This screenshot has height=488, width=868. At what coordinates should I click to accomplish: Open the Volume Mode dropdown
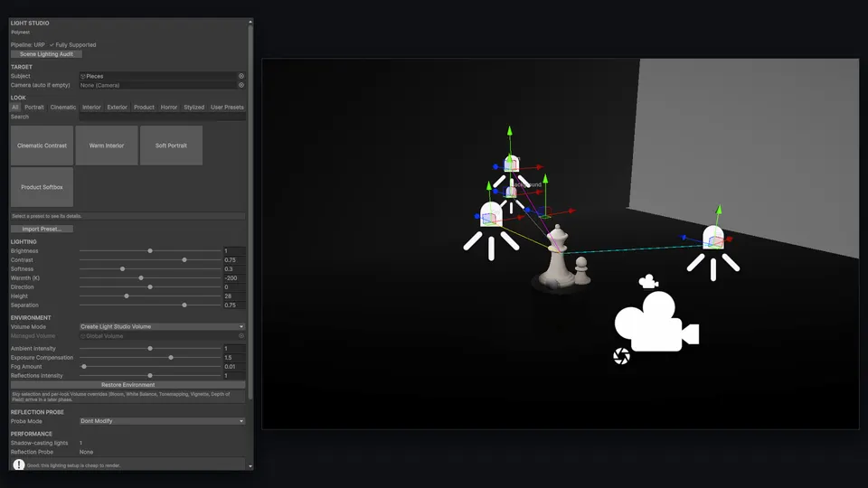(x=162, y=327)
